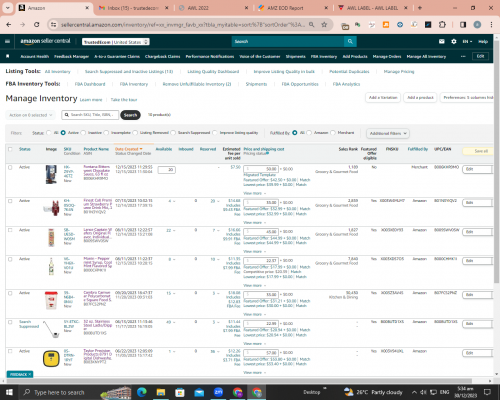The image size is (500, 400).
Task: Select Amazon under Fulfilled By
Action: pyautogui.click(x=309, y=133)
